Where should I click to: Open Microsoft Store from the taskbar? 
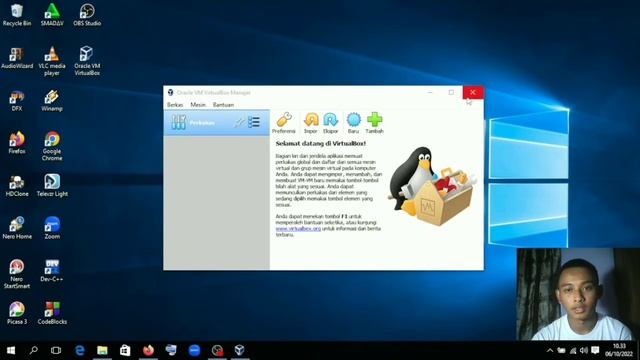[x=125, y=350]
